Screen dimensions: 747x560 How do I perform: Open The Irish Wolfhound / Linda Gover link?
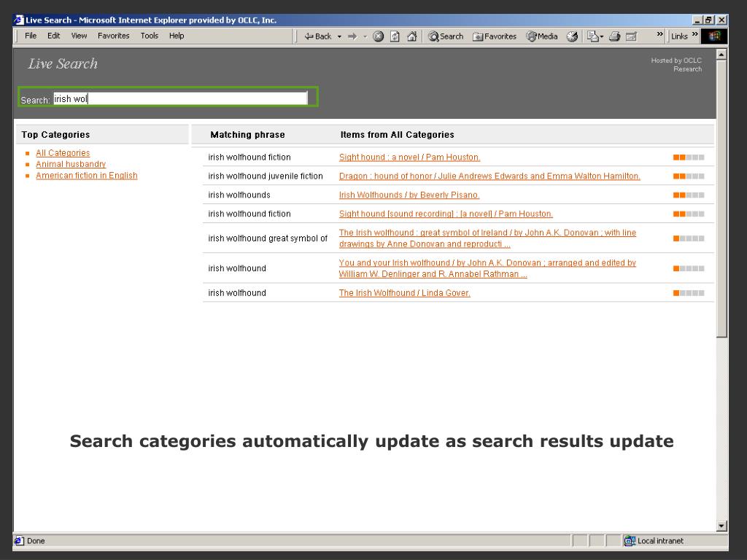(x=404, y=293)
